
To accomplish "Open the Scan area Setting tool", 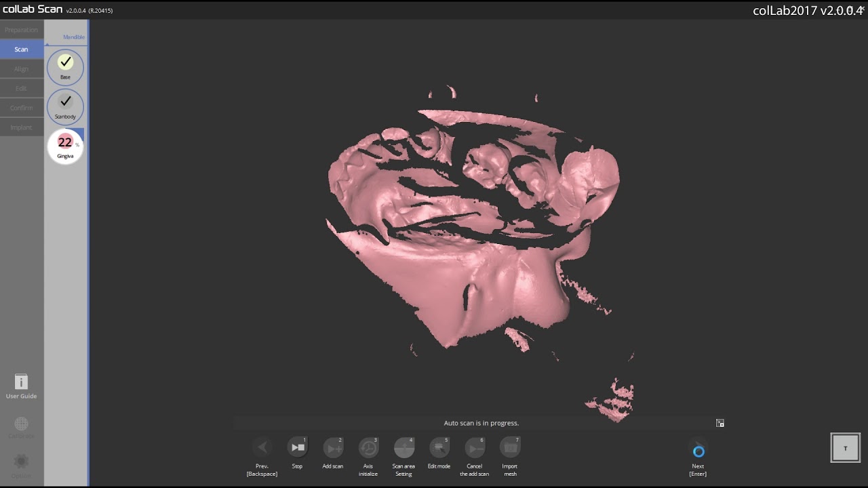I will (403, 447).
